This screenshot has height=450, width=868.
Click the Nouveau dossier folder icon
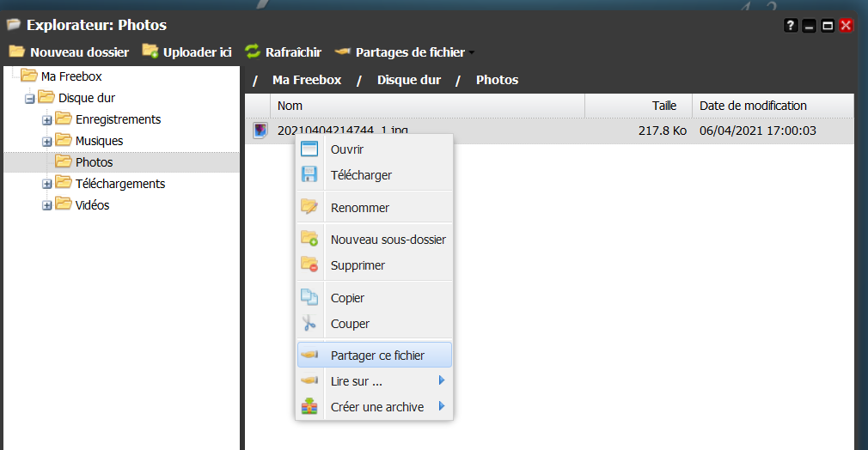pyautogui.click(x=16, y=52)
